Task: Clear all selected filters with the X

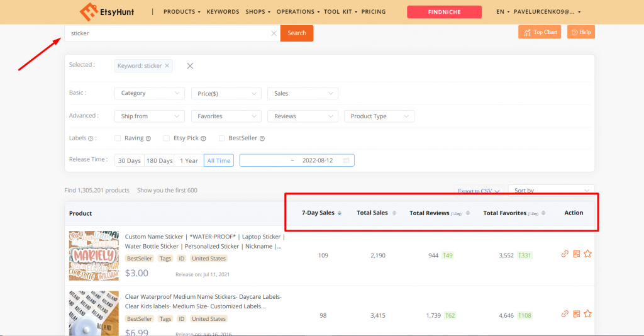Action: click(x=190, y=66)
